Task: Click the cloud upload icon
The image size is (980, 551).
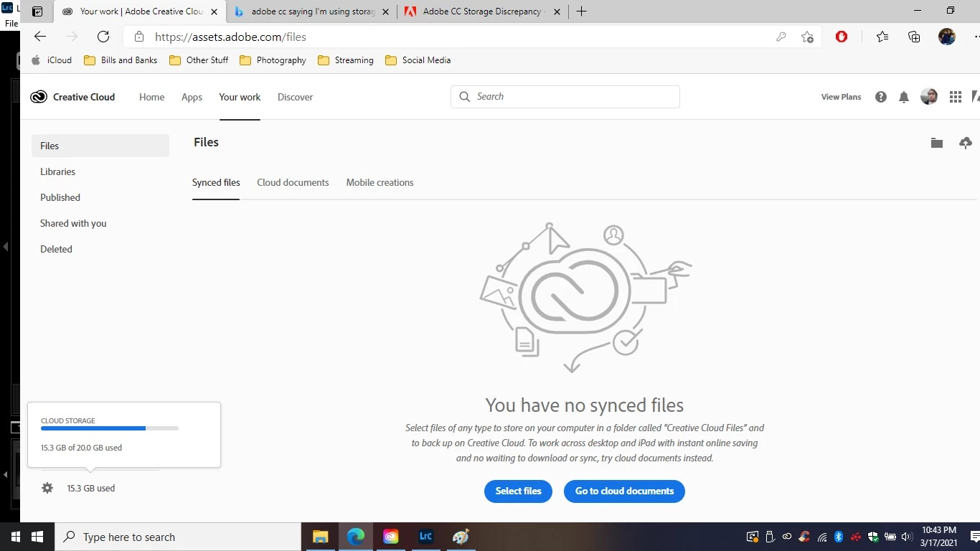Action: click(x=966, y=143)
